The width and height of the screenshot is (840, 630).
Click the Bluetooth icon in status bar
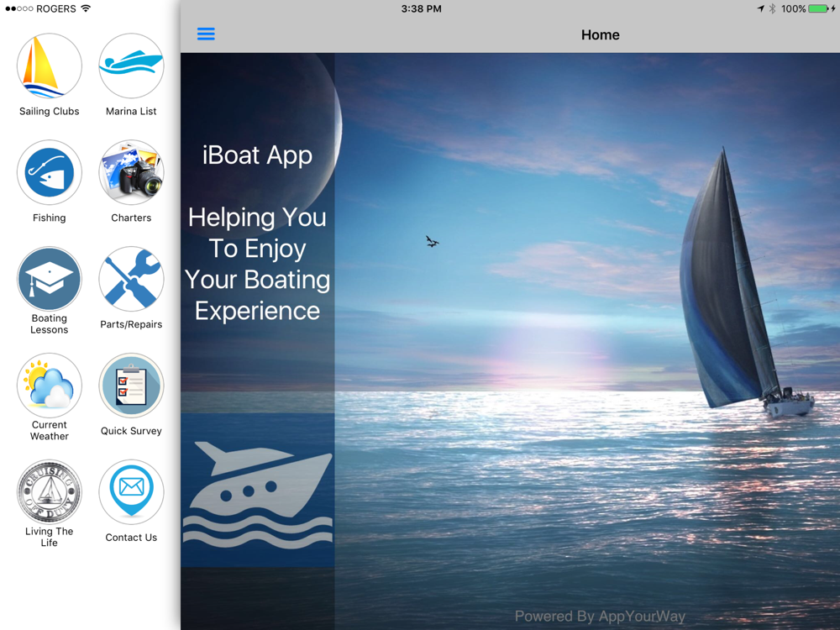pos(772,8)
